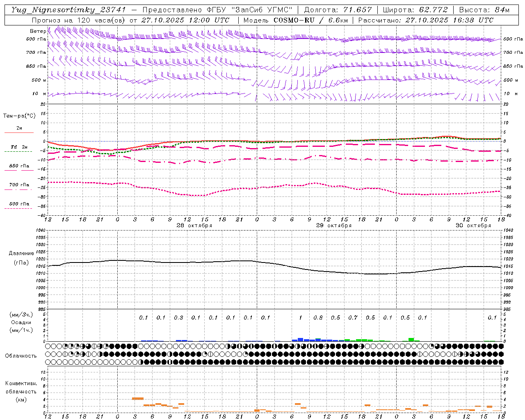
Task: Click the Долгота: 71.657 field
Action: click(338, 10)
